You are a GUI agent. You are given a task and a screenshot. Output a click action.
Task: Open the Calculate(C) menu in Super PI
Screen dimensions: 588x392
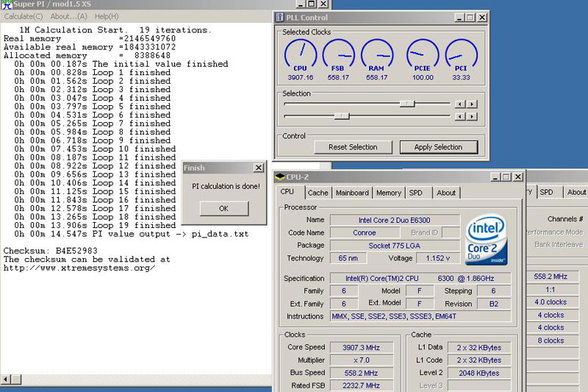pyautogui.click(x=24, y=16)
